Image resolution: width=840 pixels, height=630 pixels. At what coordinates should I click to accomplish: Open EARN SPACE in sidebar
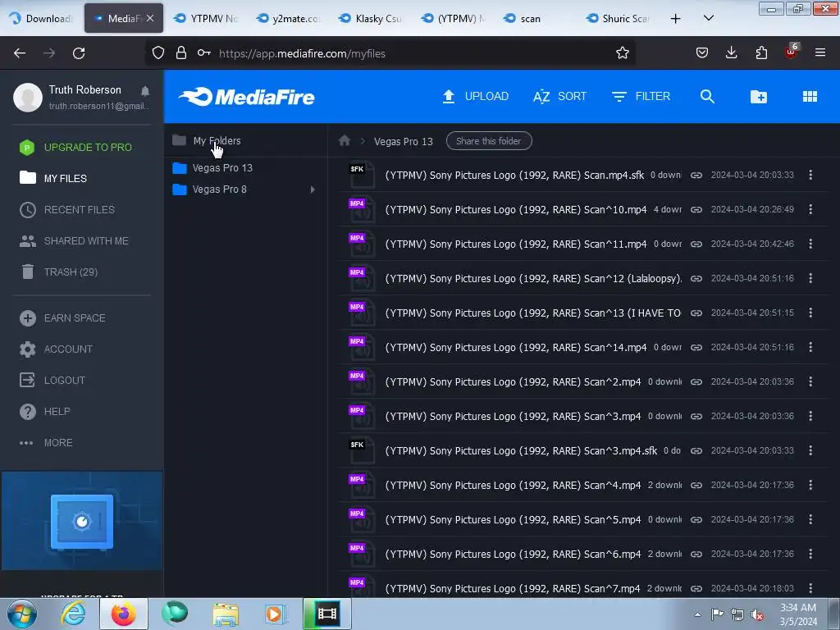pyautogui.click(x=62, y=318)
